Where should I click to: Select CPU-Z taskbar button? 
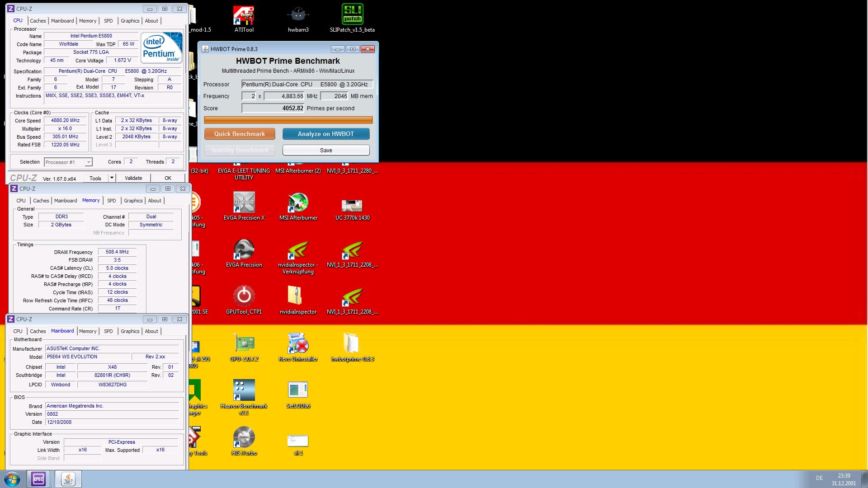coord(38,479)
